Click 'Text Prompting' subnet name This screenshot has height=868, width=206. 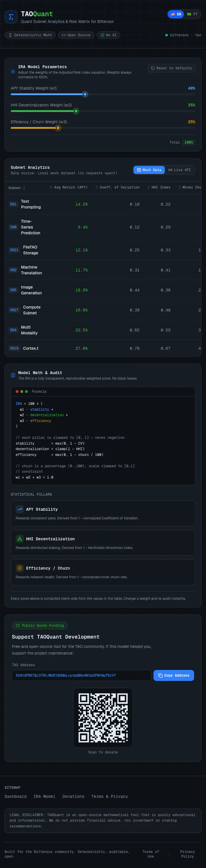pyautogui.click(x=31, y=204)
